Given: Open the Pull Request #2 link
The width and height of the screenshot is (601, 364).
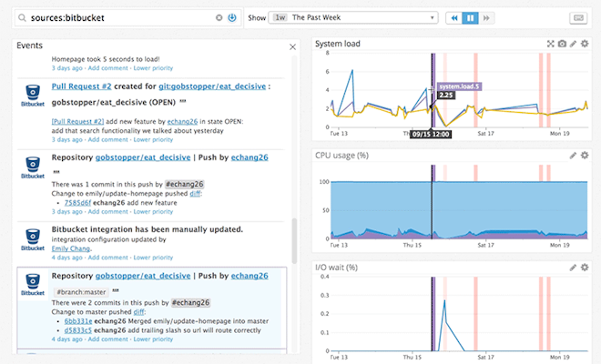Looking at the screenshot, I should point(84,86).
